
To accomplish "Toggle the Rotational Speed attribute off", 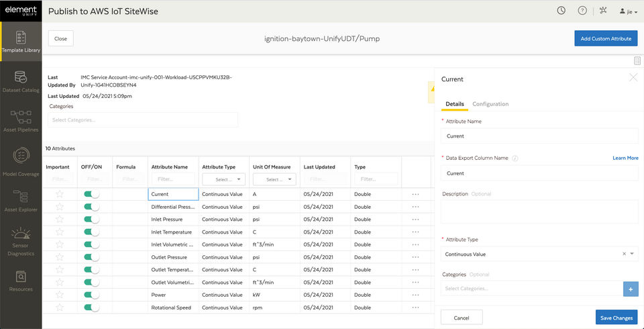I will (x=92, y=308).
